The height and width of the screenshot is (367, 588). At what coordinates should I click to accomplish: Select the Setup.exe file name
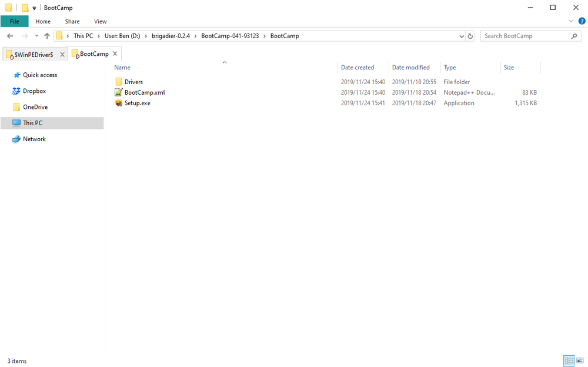[x=137, y=103]
